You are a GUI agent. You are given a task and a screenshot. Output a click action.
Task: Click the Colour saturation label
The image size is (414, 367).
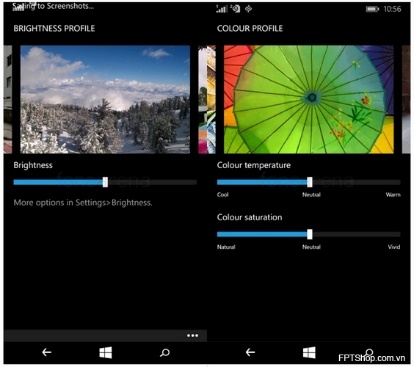click(249, 217)
